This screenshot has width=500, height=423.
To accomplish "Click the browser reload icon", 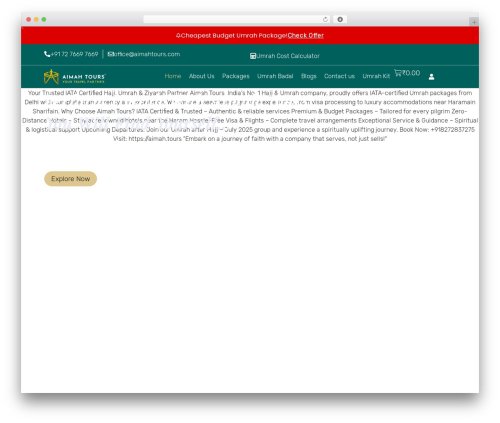I will point(325,19).
